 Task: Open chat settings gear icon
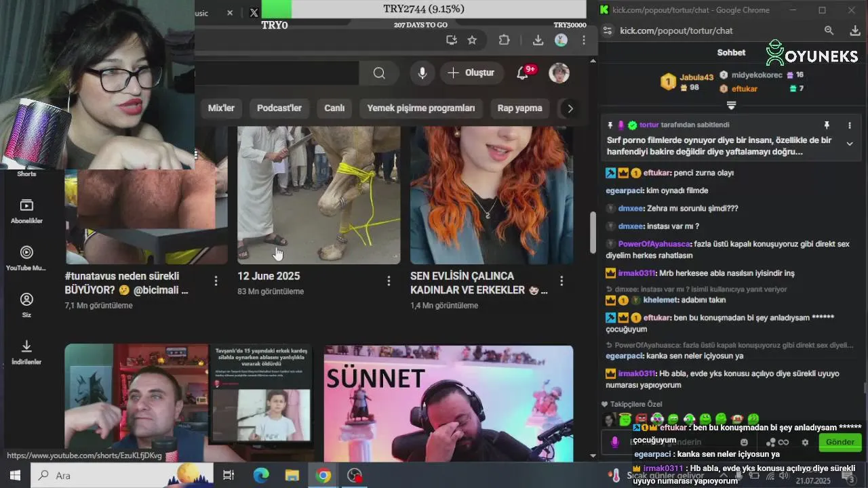(x=805, y=442)
